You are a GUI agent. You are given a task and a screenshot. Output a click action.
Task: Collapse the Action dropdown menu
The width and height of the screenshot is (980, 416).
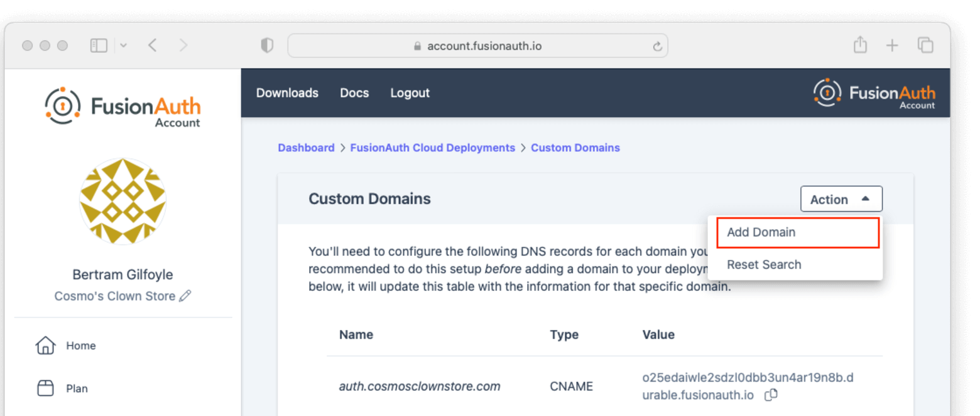point(841,199)
